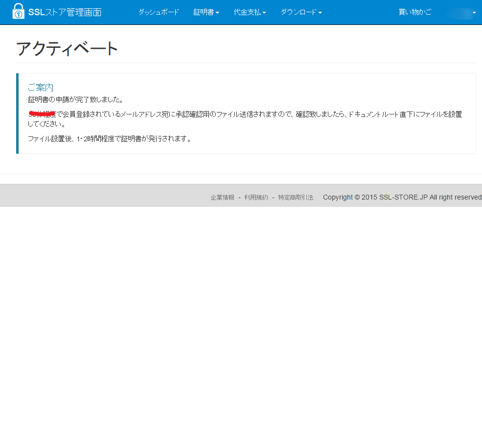Viewport: 482px width, 448px height.
Task: Open the SSLストア管理画面 home link
Action: (65, 12)
